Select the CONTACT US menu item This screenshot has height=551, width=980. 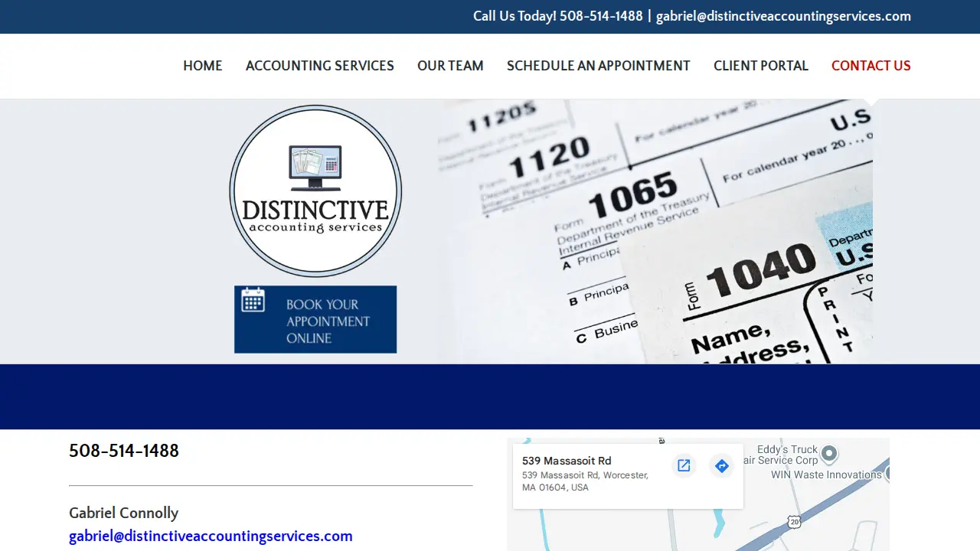pos(871,66)
